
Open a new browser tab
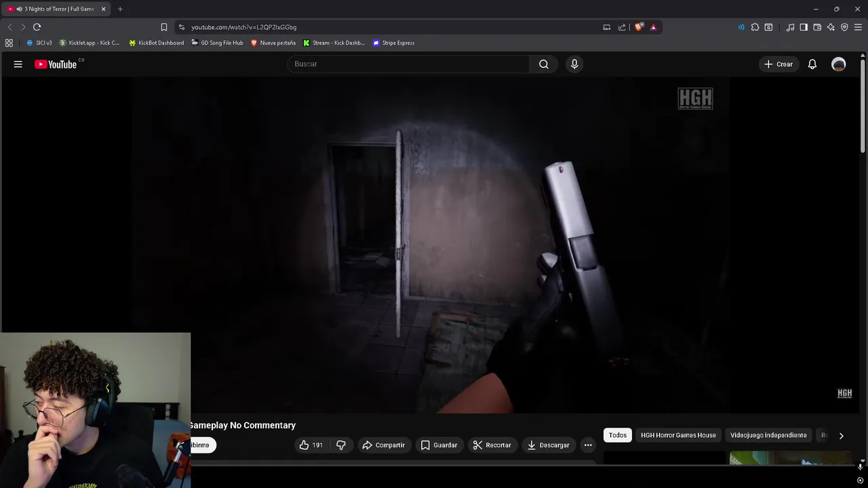point(120,9)
